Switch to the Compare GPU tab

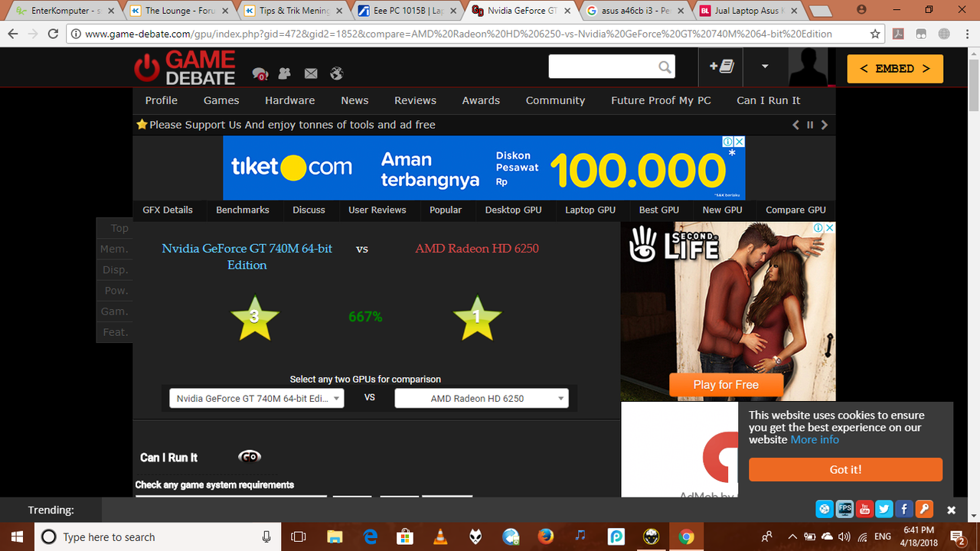point(795,210)
